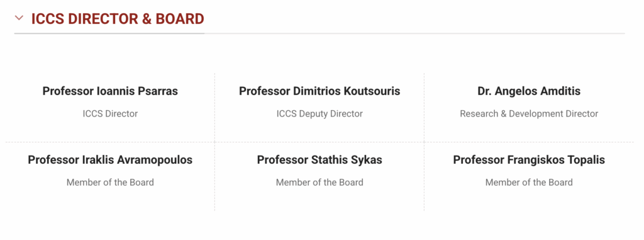This screenshot has height=240, width=644.
Task: Click the ICCS Deputy Director label
Action: click(319, 113)
